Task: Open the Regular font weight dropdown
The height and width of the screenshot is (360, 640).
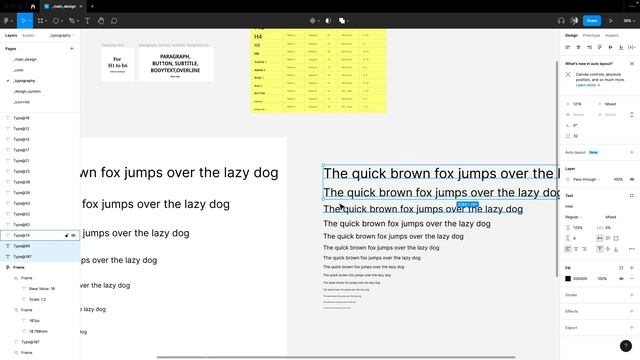Action: point(573,217)
